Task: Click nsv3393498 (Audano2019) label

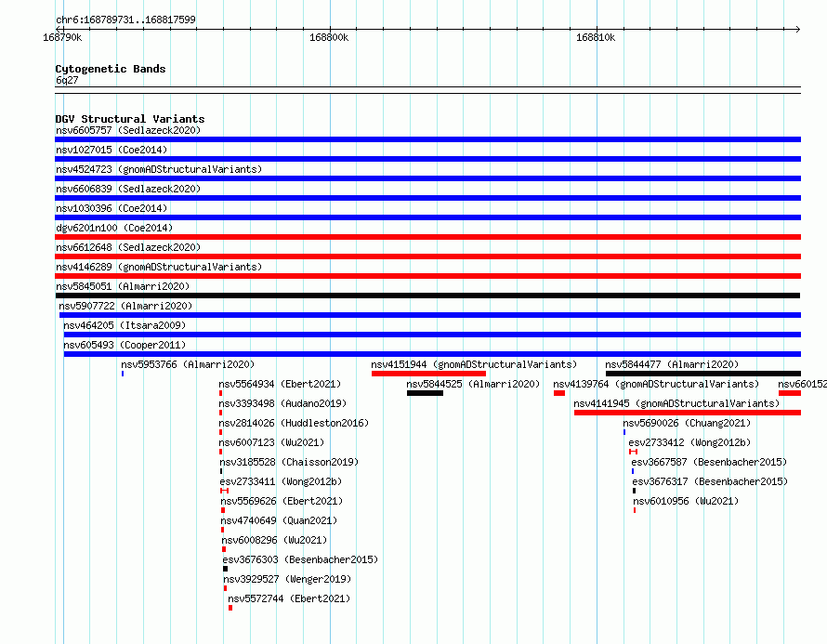Action: point(282,403)
